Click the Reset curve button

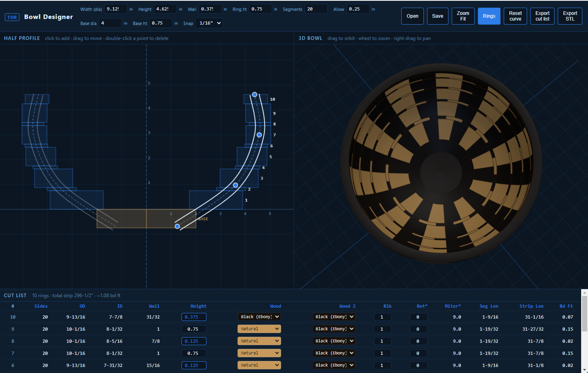click(515, 16)
